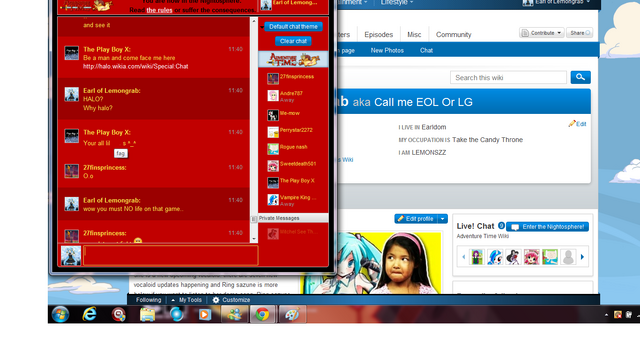The width and height of the screenshot is (640, 360).
Task: Go to Chat subnav item
Action: click(426, 51)
